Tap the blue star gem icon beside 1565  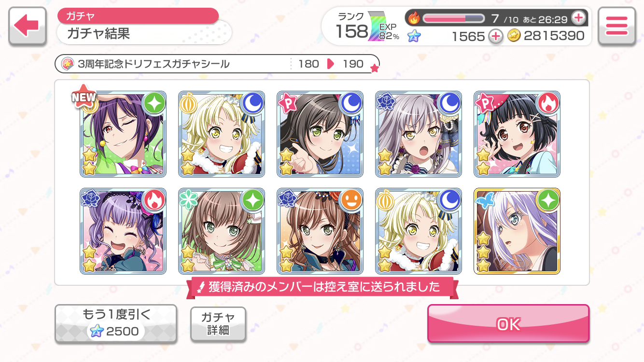coord(414,36)
